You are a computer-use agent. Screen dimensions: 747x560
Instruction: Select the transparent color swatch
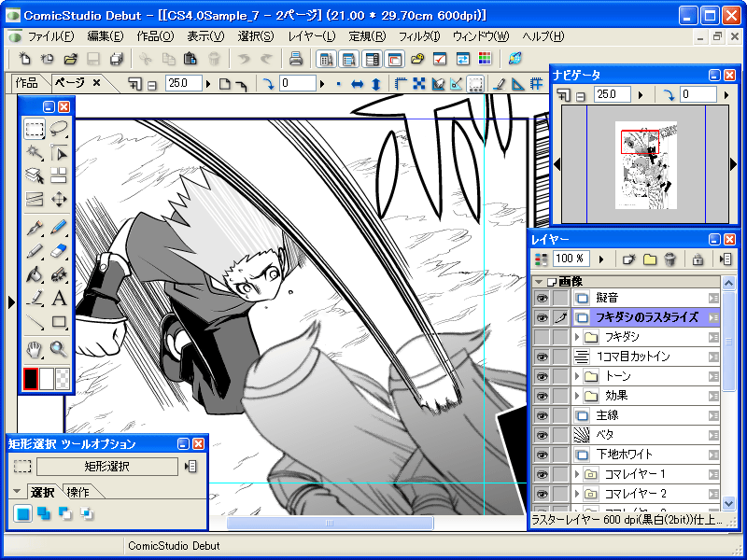pos(63,379)
